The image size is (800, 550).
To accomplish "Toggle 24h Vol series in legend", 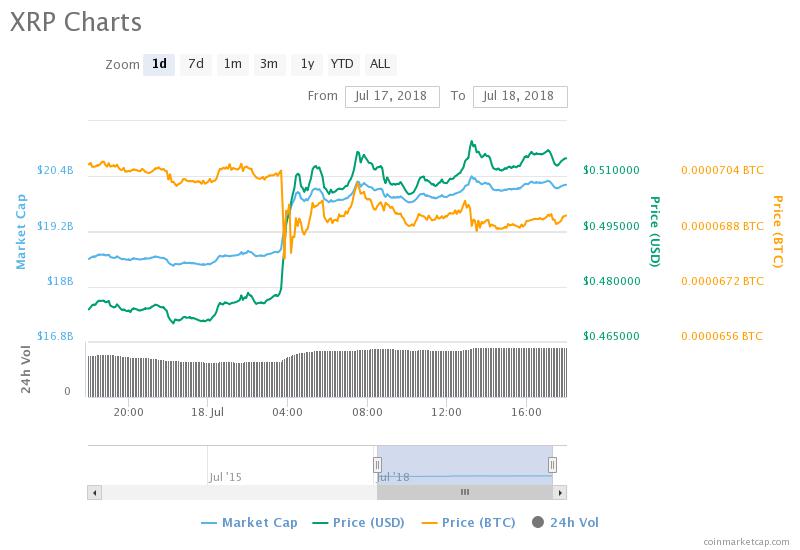I will (565, 522).
